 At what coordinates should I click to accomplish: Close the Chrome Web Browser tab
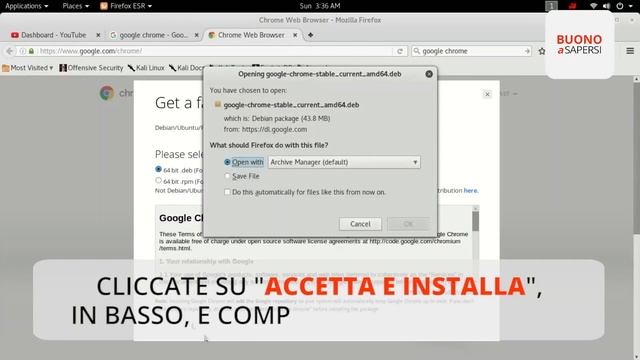pyautogui.click(x=295, y=35)
